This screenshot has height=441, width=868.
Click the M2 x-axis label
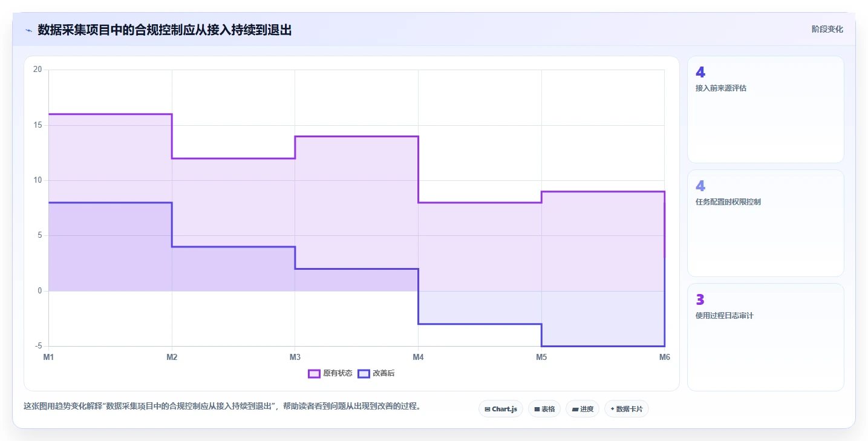[172, 358]
